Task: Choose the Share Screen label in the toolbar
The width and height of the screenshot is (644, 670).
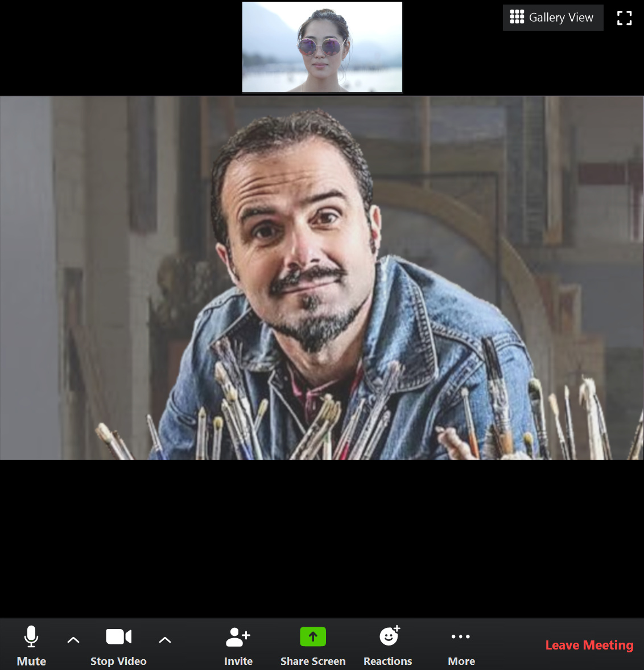Action: click(x=313, y=661)
